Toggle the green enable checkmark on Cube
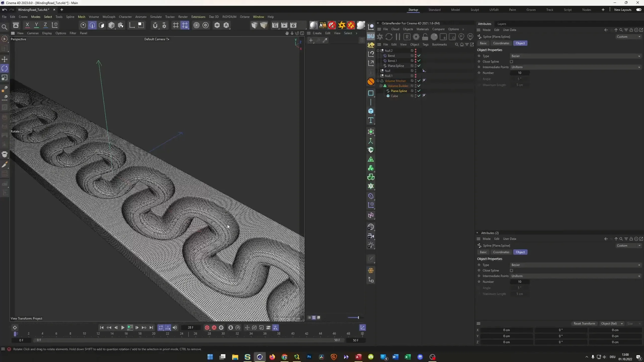The width and height of the screenshot is (644, 362). point(419,96)
